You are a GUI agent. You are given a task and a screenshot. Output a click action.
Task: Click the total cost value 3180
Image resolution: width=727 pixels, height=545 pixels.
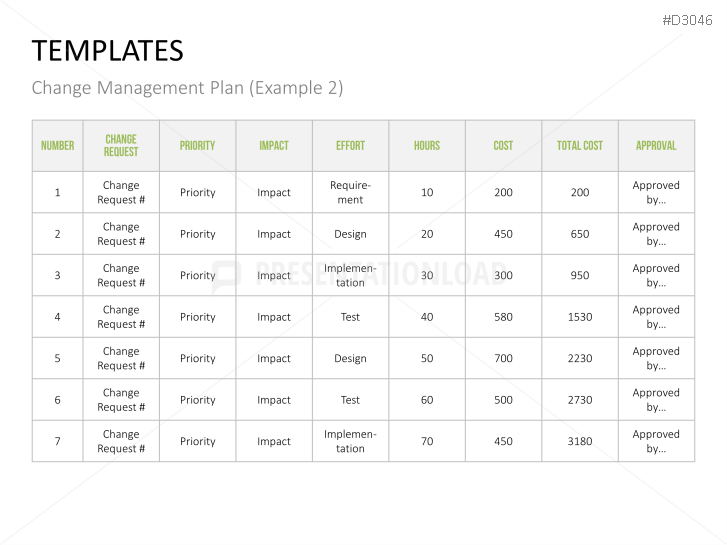point(580,441)
